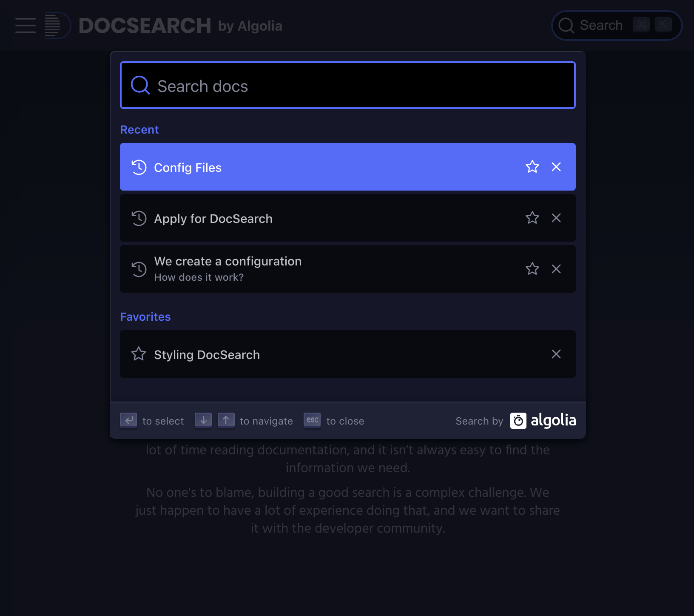Click the Enter key icon in footer
Viewport: 694px width, 616px height.
tap(128, 420)
